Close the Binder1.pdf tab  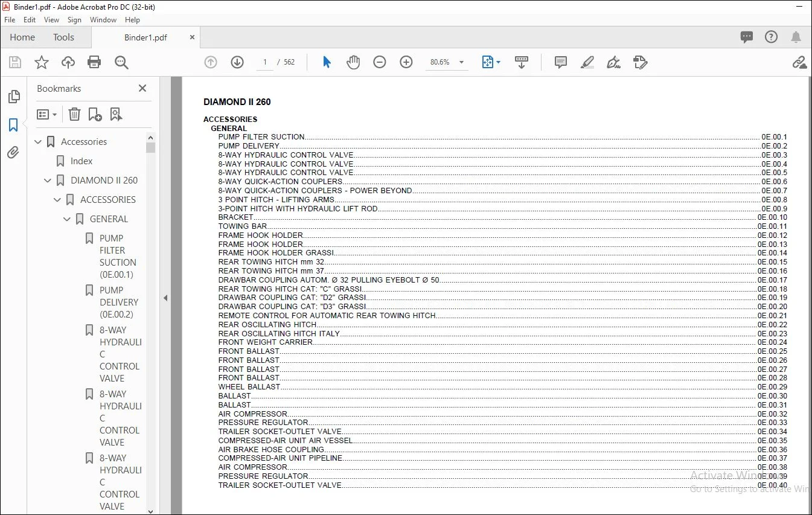pos(193,37)
